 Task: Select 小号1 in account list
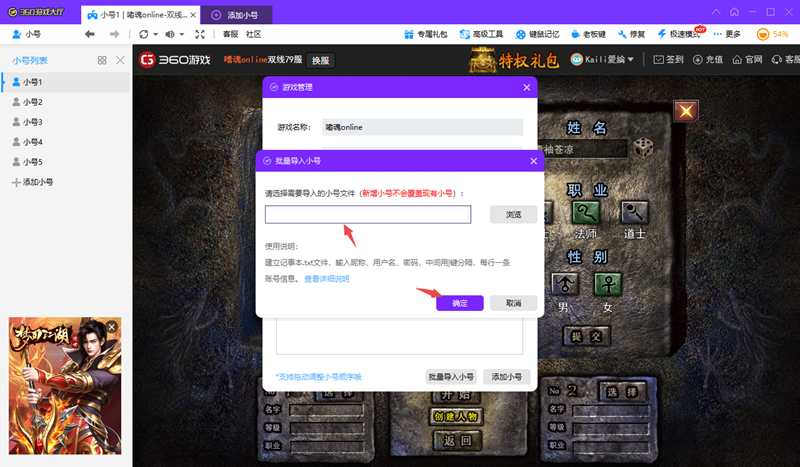pos(66,82)
